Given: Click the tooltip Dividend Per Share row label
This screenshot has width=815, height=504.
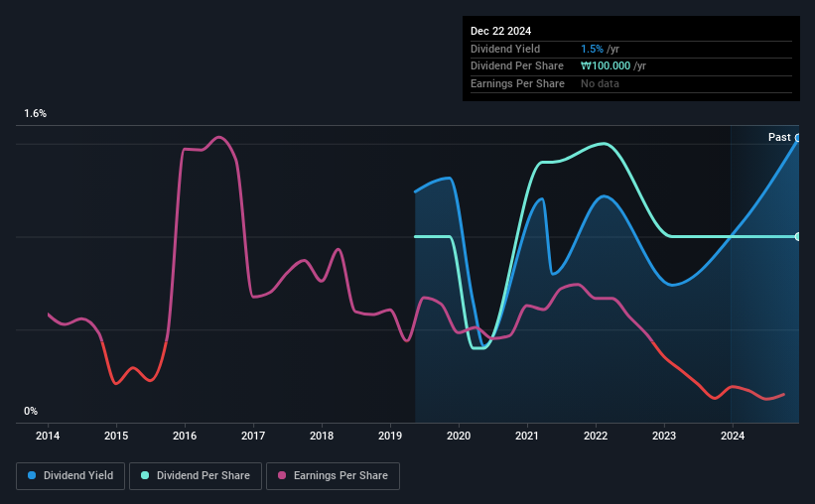Looking at the screenshot, I should pos(516,66).
